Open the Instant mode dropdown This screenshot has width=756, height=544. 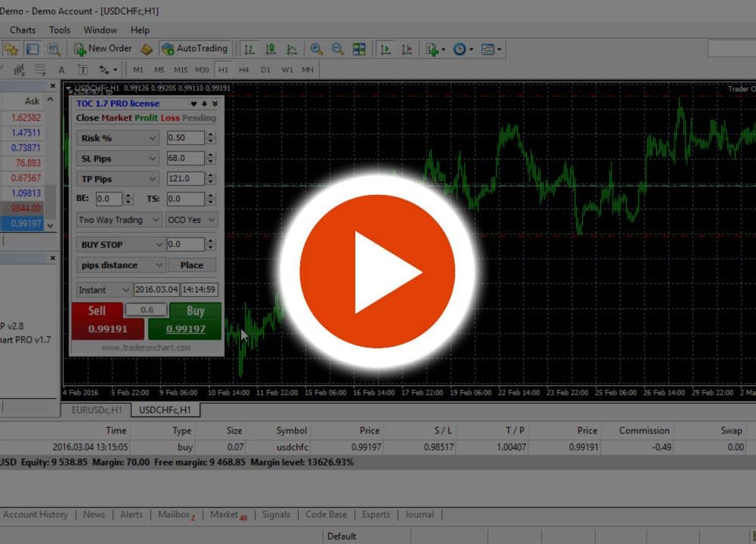click(x=104, y=290)
